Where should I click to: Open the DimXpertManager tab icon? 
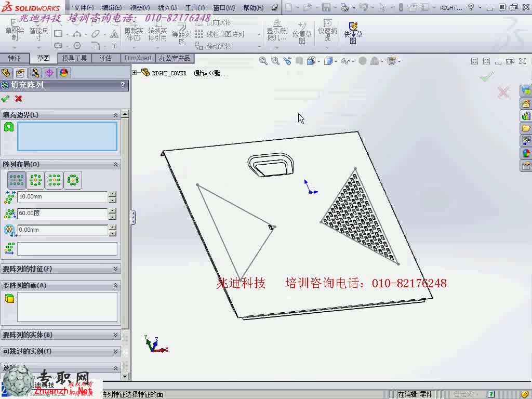click(49, 73)
